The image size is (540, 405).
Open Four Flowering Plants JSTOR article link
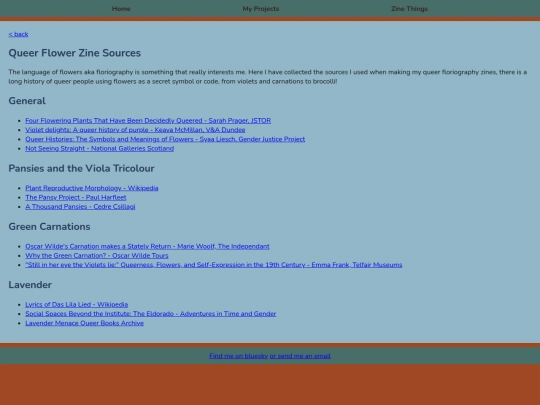click(148, 121)
